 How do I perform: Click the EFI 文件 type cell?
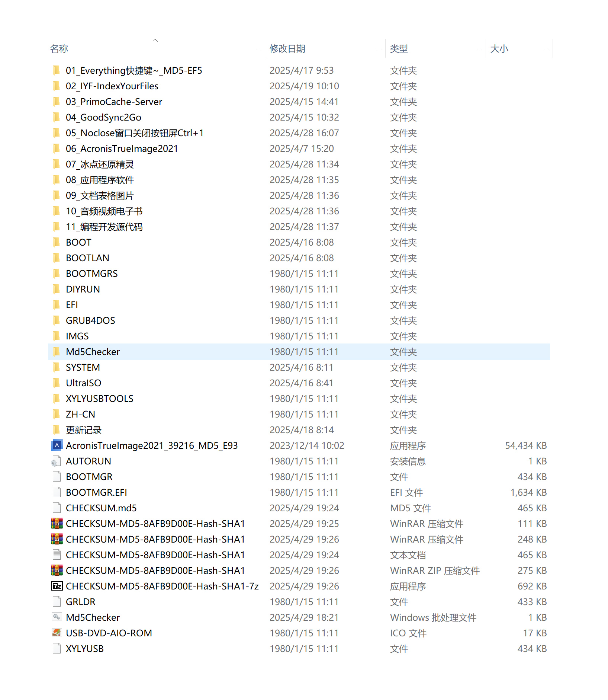pyautogui.click(x=406, y=492)
